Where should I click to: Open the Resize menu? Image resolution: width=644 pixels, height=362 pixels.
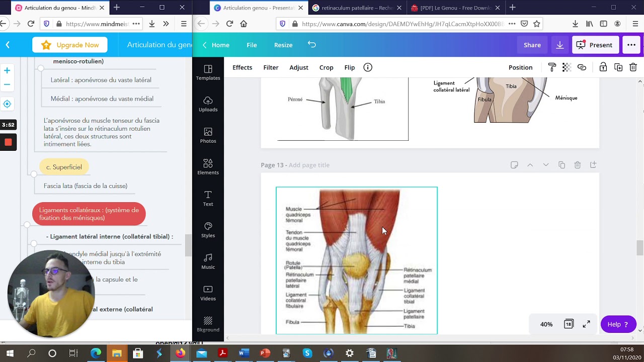(283, 45)
